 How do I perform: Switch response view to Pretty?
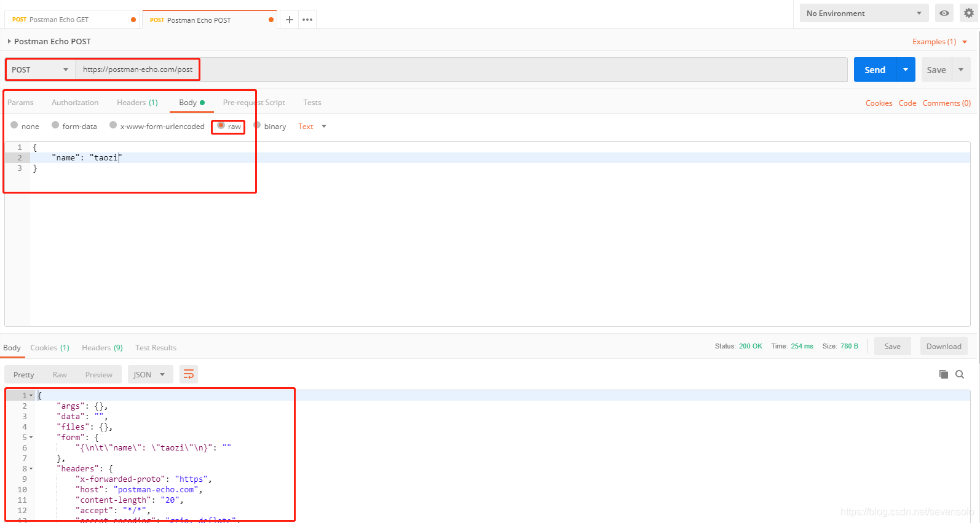[x=24, y=374]
